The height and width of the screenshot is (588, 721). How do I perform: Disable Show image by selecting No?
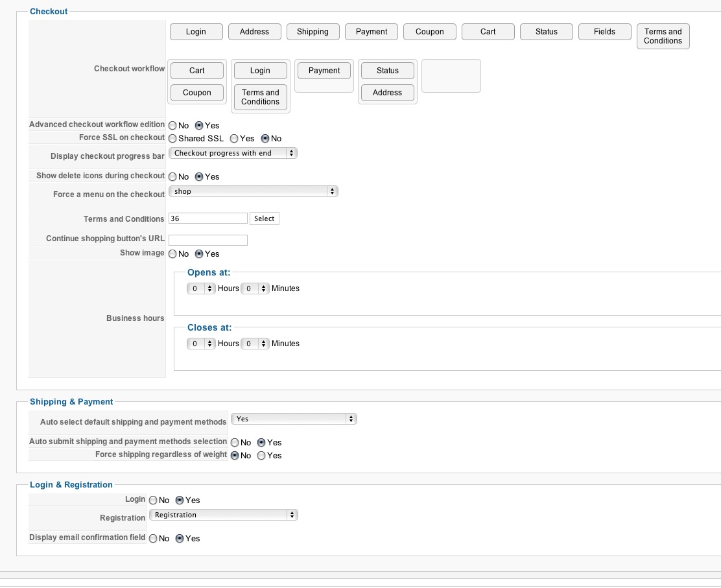172,254
